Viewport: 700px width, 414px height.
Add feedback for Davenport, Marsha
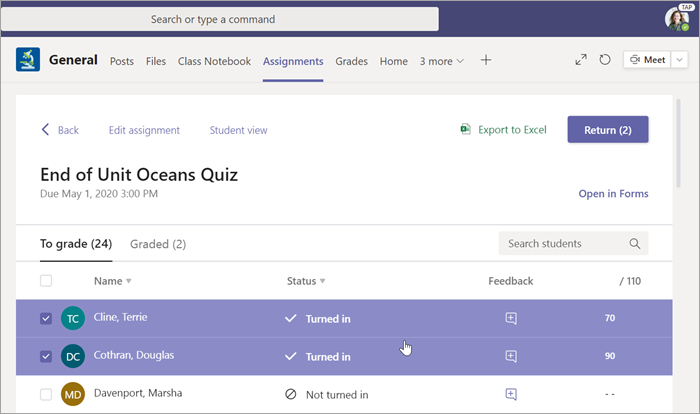[511, 394]
